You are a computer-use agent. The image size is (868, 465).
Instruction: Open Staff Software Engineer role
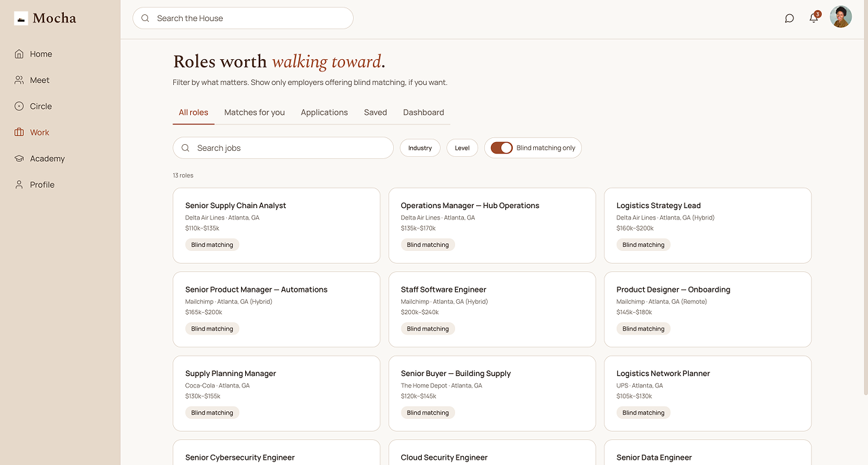coord(492,309)
